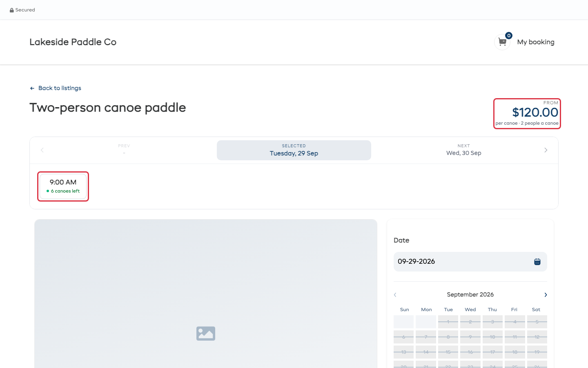
Task: Select the 9:00 AM time slot
Action: (x=63, y=186)
